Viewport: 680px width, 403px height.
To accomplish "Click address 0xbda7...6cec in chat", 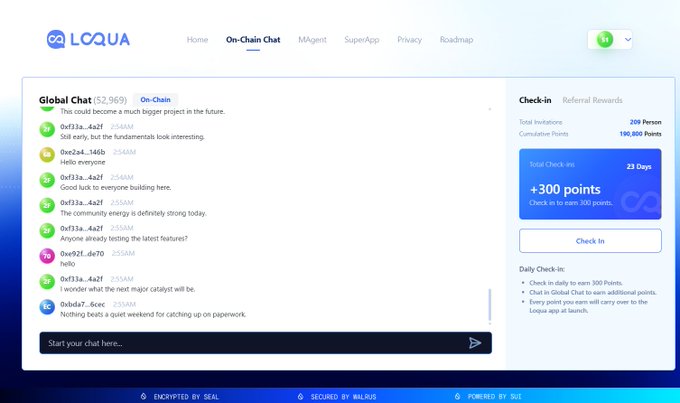I will click(82, 304).
